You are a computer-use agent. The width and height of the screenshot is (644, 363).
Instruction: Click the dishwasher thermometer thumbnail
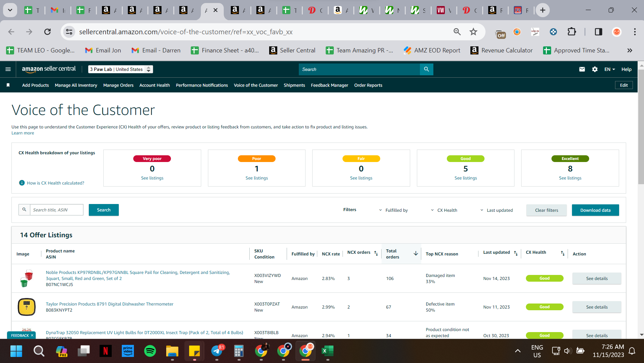coord(27,307)
